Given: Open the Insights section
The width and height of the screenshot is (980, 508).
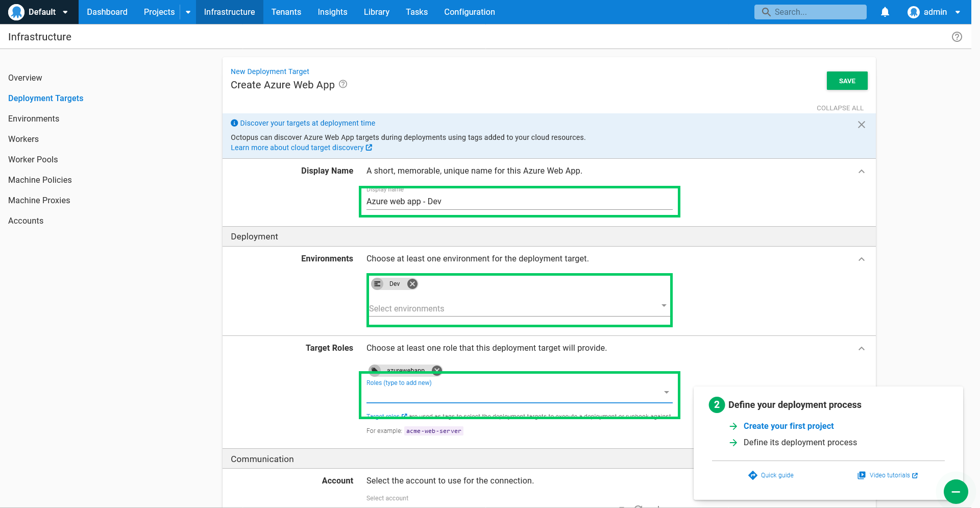Looking at the screenshot, I should point(332,12).
